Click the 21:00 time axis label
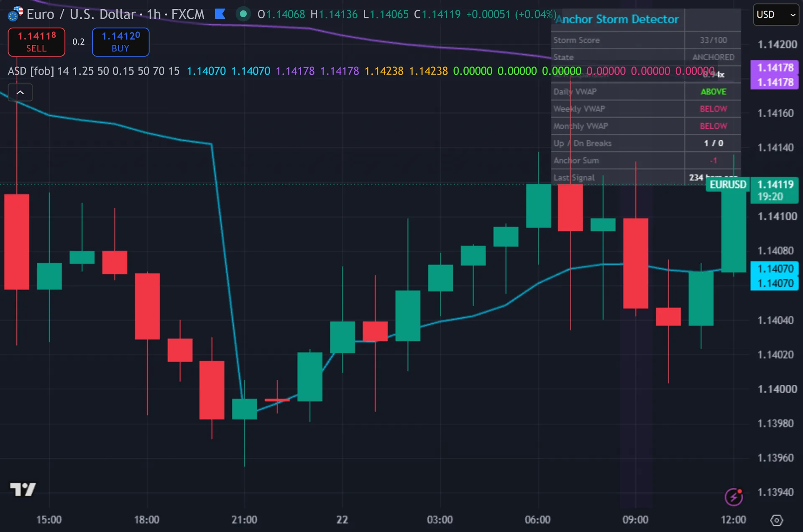 [244, 520]
